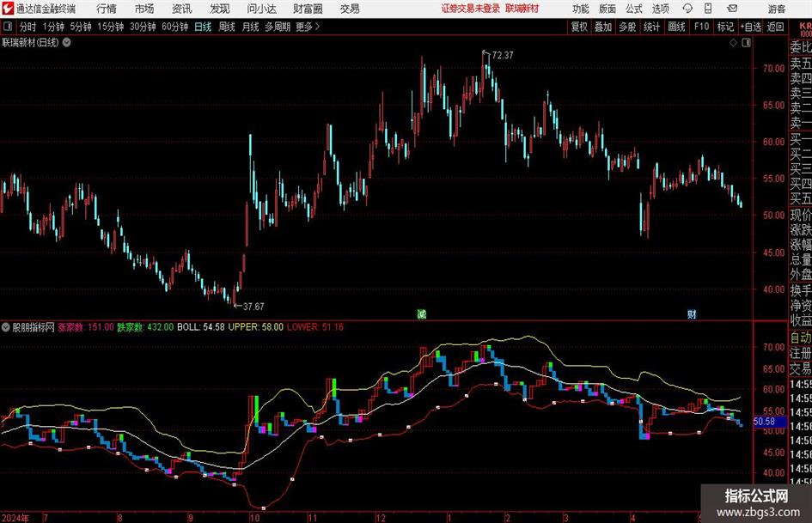Toggle right info panel icon on chart
This screenshot has height=523, width=812.
point(746,43)
